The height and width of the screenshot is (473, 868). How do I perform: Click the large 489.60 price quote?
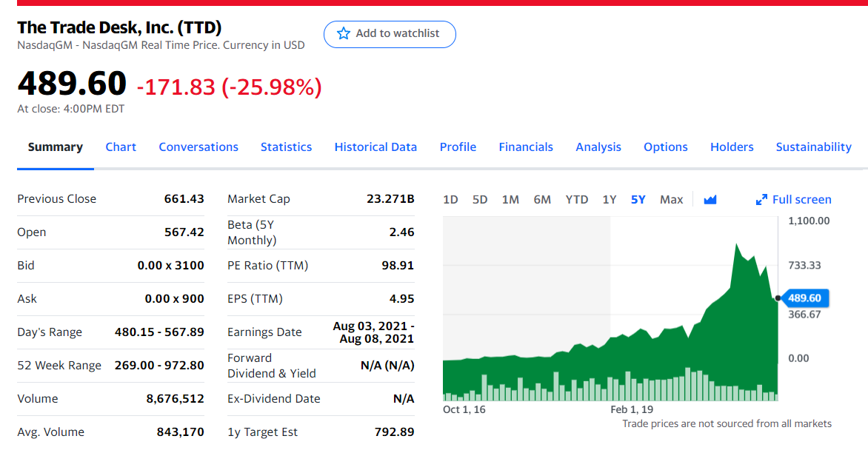(72, 83)
